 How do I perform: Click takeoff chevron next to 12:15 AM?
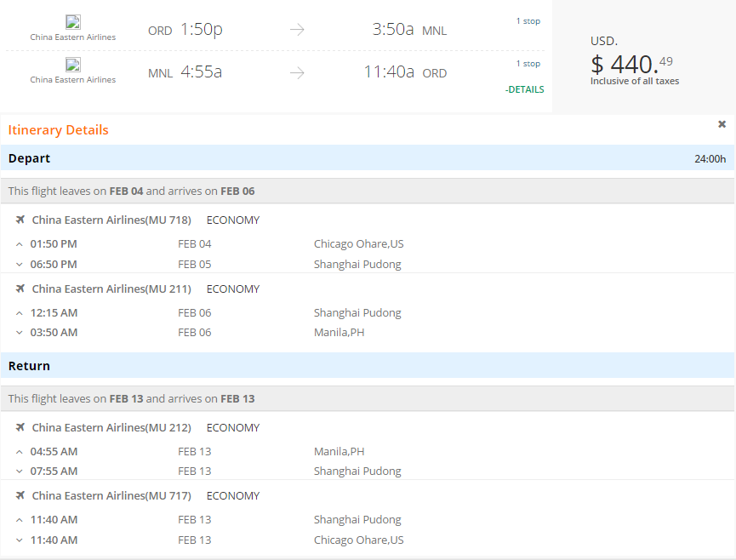[x=20, y=313]
